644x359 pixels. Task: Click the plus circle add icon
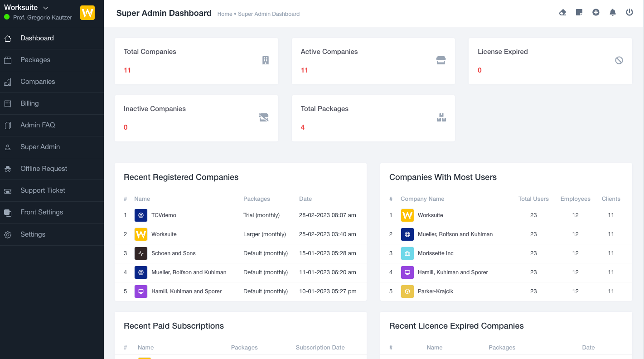[x=596, y=13]
